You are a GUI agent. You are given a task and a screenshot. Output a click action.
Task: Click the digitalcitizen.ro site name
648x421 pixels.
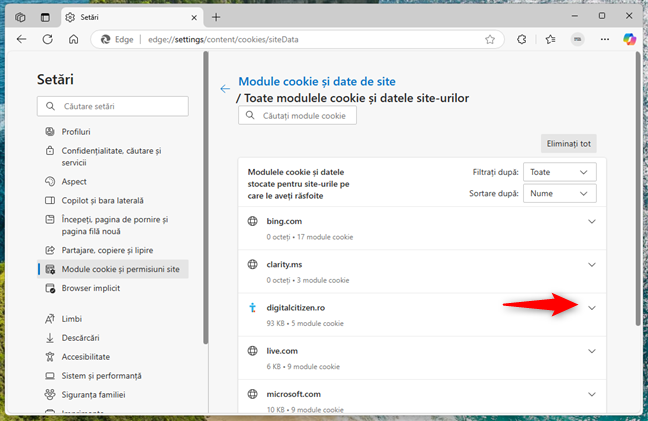click(x=295, y=307)
